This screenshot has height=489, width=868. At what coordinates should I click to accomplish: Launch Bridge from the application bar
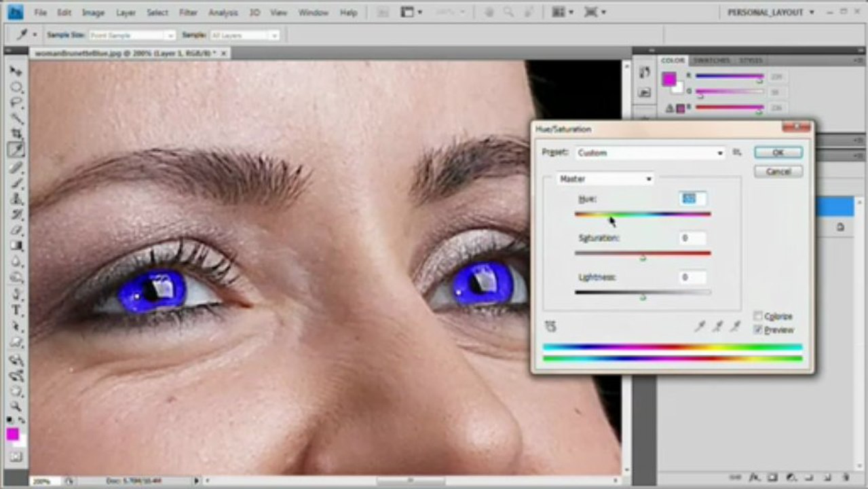click(x=383, y=12)
